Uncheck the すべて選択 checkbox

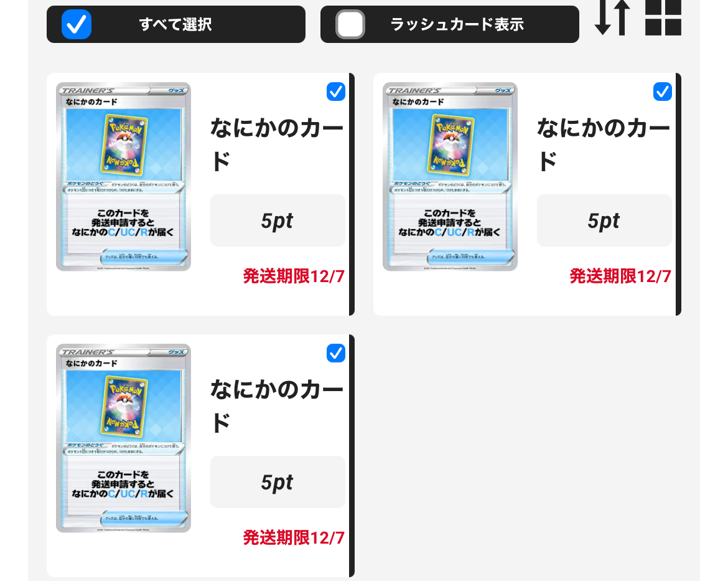[76, 24]
